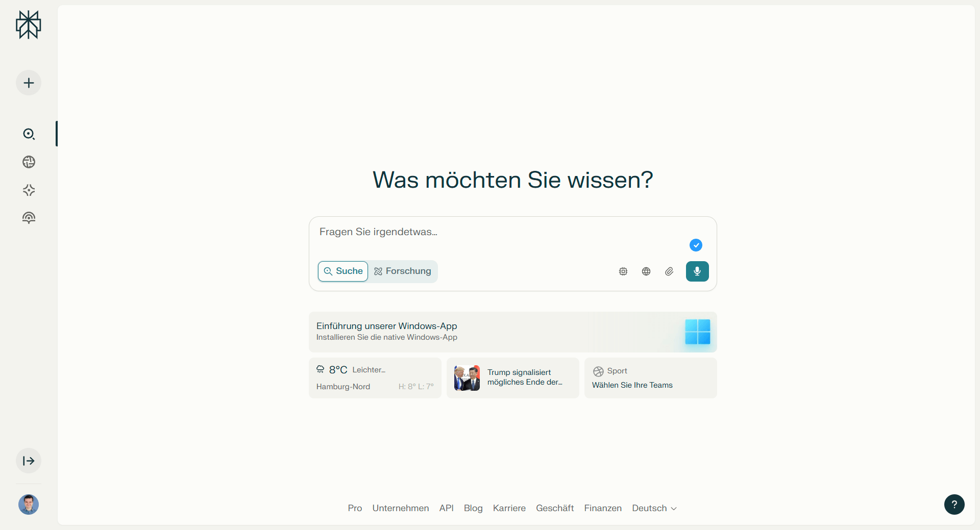Open the AI model chooser chip icon

[x=623, y=271]
